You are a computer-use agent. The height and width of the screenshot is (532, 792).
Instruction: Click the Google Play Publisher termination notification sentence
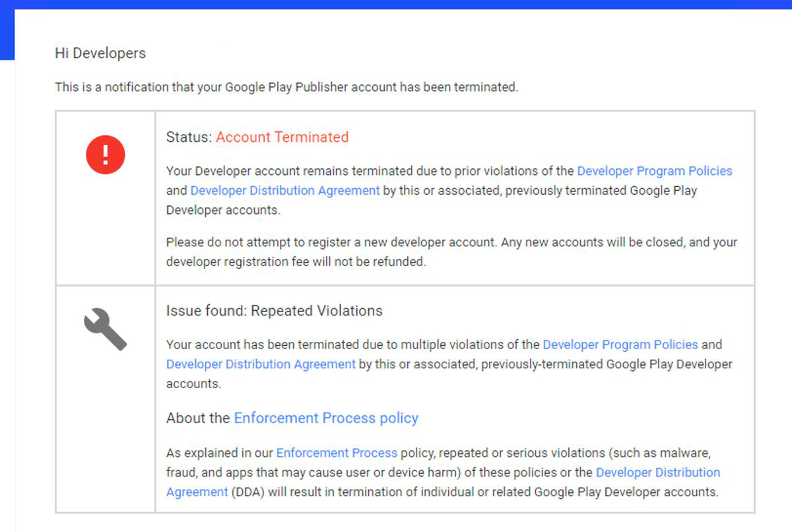[x=286, y=87]
